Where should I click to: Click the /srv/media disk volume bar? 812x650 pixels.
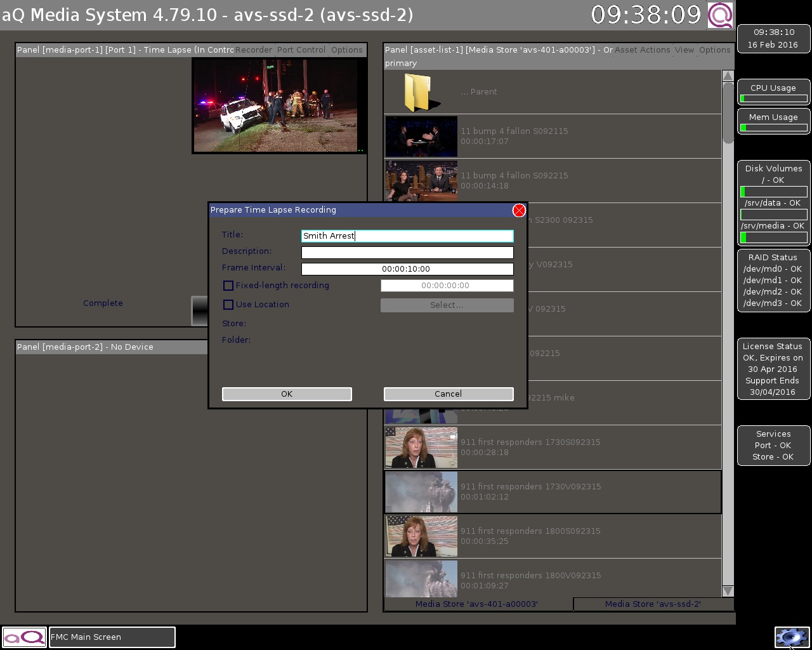(773, 237)
